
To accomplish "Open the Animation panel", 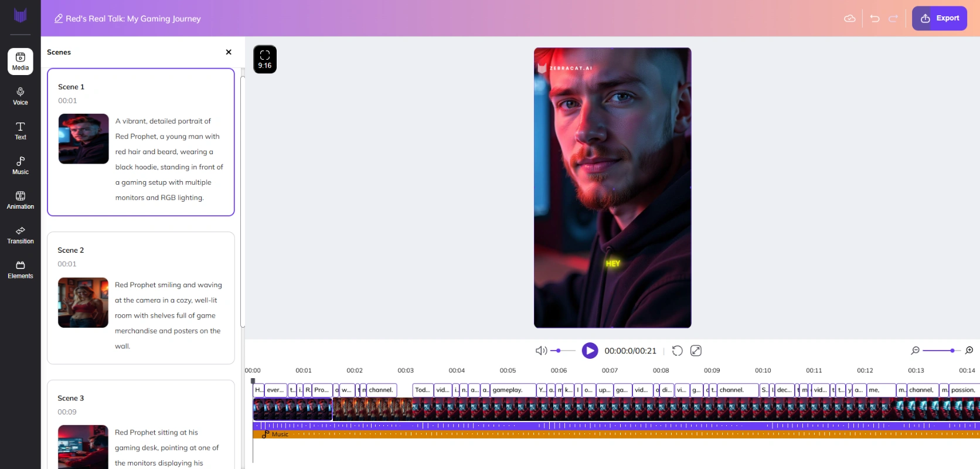I will 21,200.
